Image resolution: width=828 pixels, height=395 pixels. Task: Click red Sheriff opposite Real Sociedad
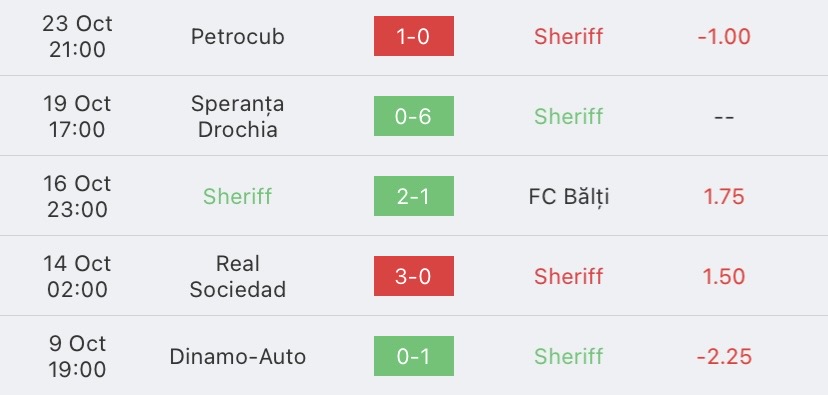569,276
